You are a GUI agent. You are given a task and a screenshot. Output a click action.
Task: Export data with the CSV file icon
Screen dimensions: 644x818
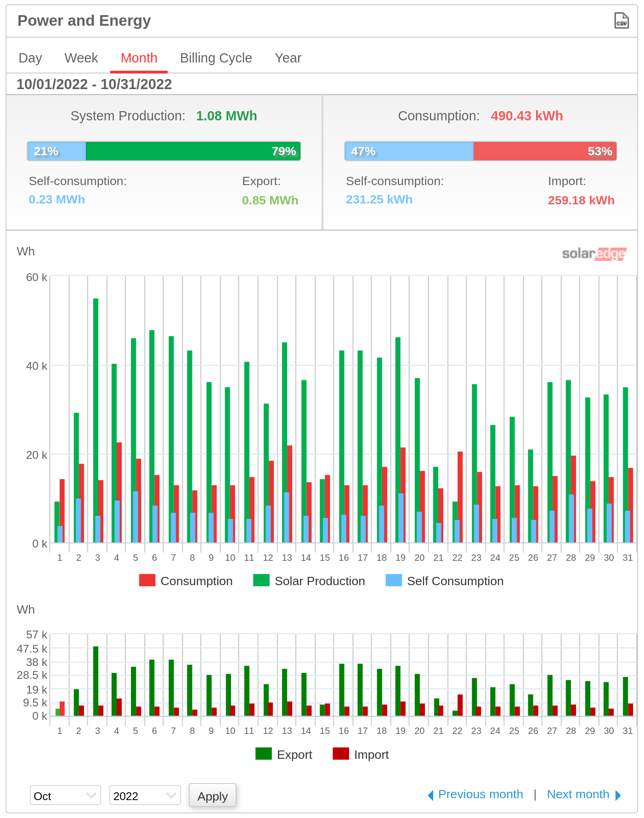(x=621, y=21)
